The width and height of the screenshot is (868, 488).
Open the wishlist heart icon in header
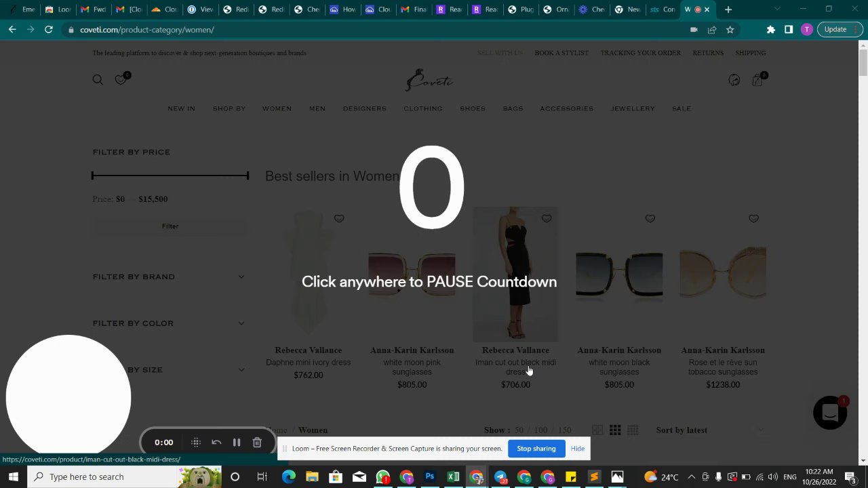click(121, 79)
